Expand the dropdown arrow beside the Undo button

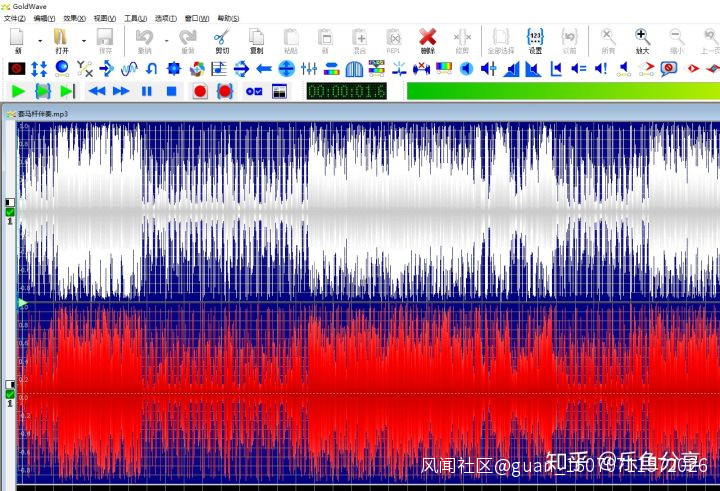(x=166, y=41)
